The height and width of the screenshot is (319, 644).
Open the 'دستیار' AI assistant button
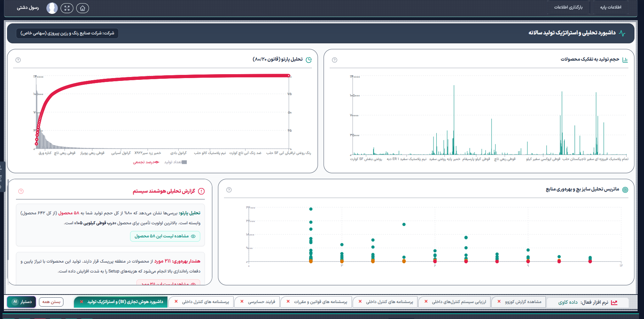[22, 302]
